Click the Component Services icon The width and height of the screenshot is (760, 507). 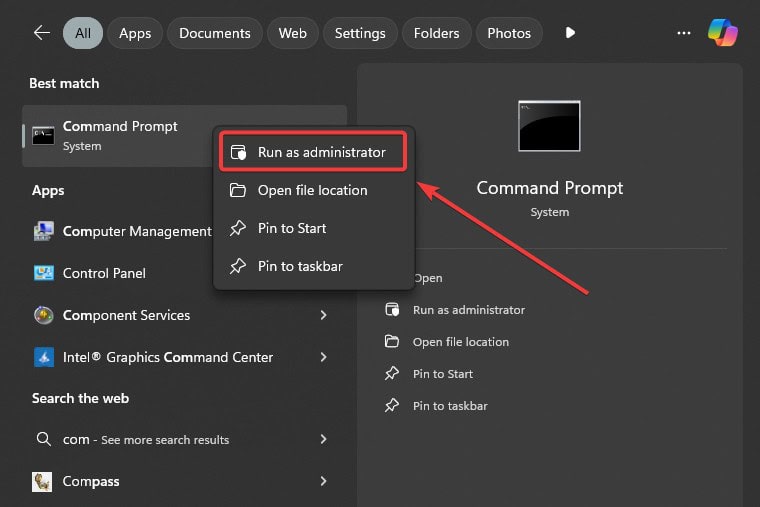click(x=44, y=315)
